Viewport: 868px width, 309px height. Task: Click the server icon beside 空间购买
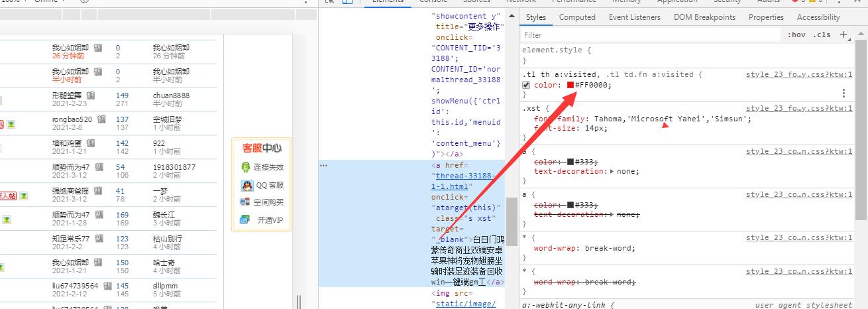pyautogui.click(x=246, y=202)
